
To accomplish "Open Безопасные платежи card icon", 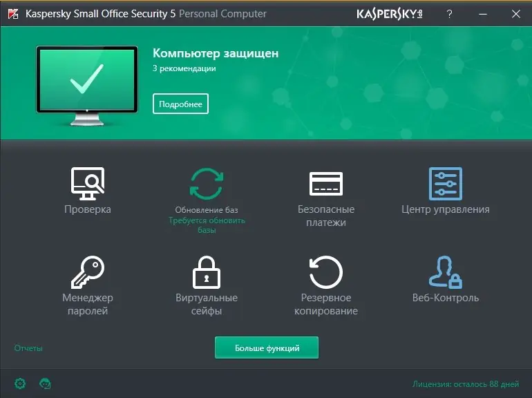I will pos(326,184).
